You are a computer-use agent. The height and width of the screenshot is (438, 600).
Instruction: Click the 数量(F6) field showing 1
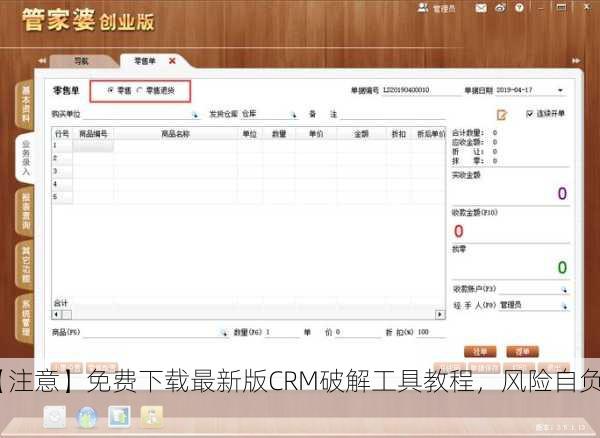[x=282, y=332]
